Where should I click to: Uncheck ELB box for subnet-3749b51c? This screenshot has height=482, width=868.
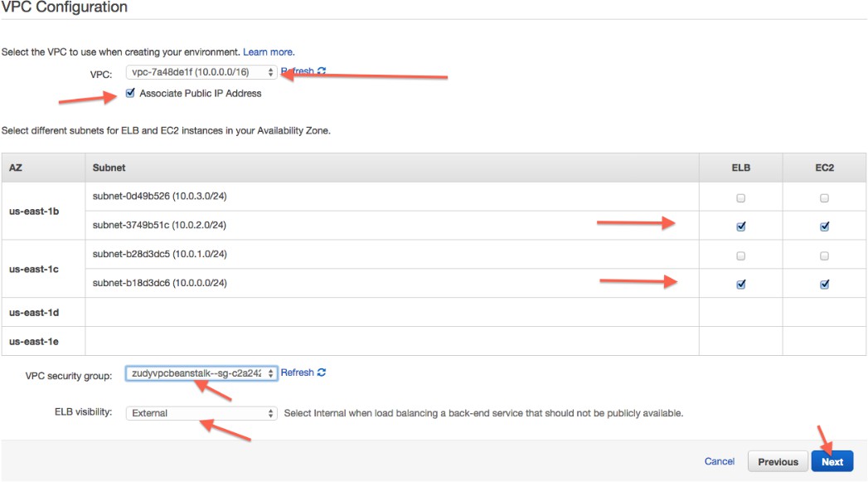pyautogui.click(x=741, y=226)
